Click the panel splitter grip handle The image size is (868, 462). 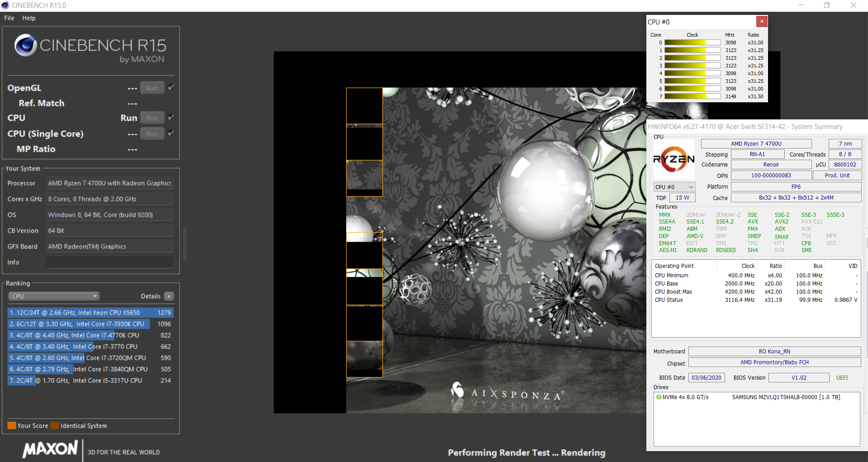tap(185, 244)
